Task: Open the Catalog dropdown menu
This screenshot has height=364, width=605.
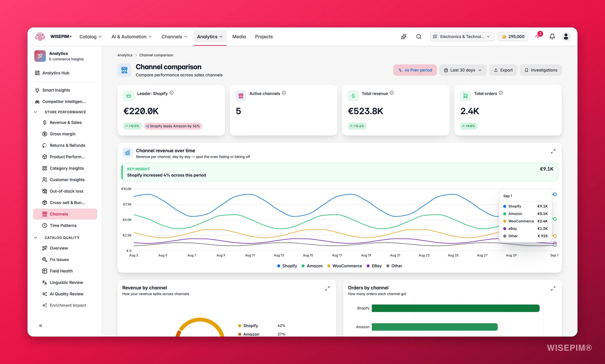Action: point(90,37)
